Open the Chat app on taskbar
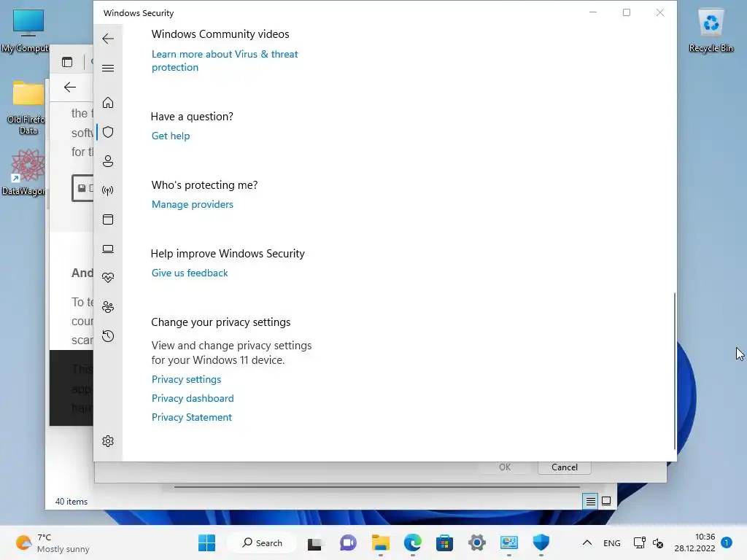747x560 pixels. 348,542
